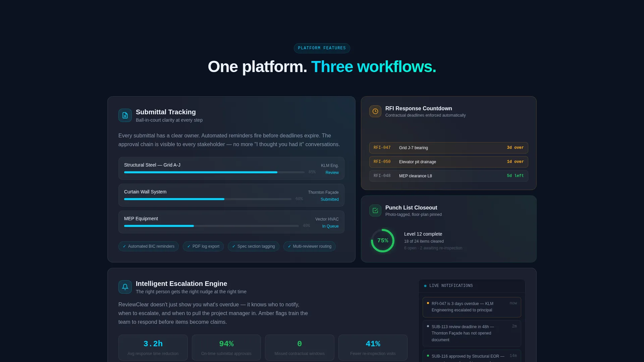The height and width of the screenshot is (362, 644).
Task: Click the Submittal Tracking heading
Action: click(x=166, y=112)
